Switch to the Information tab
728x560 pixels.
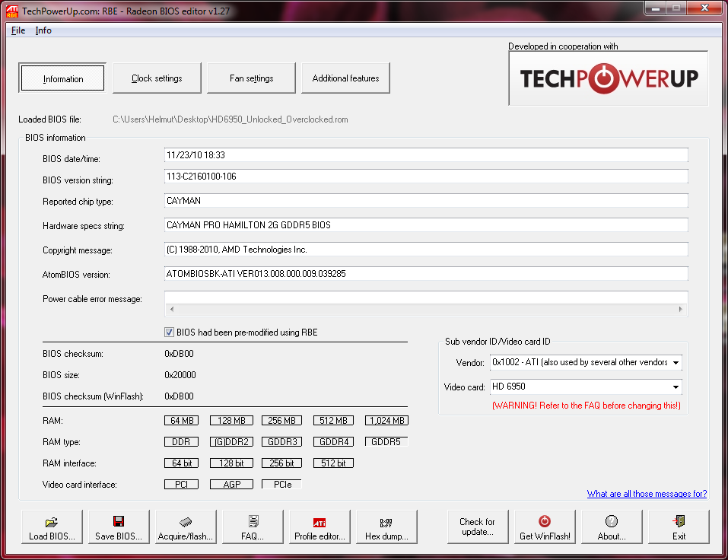tap(62, 78)
